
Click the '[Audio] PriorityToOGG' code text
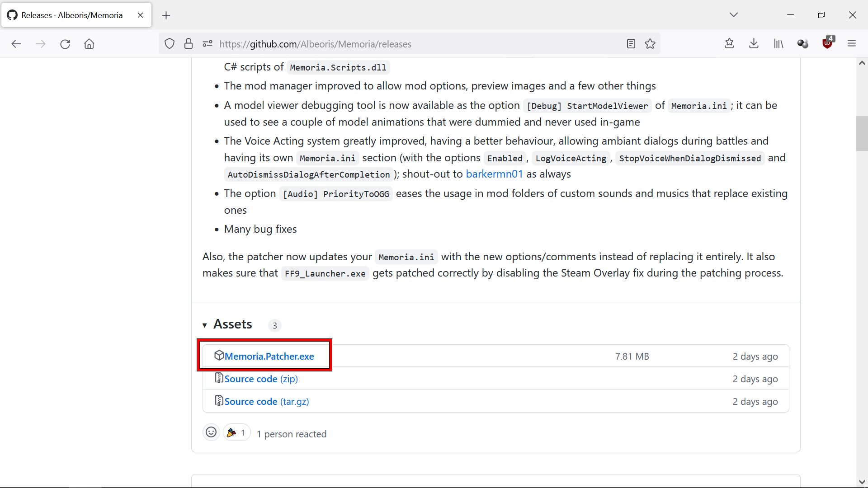[x=336, y=194]
